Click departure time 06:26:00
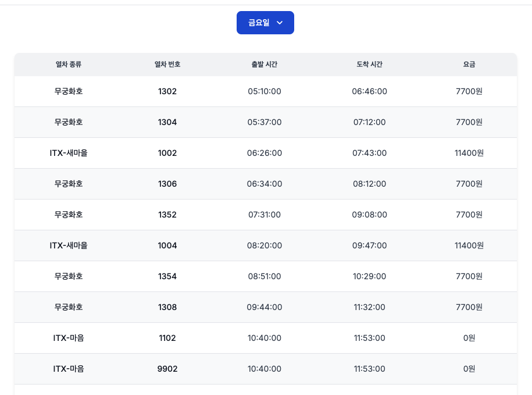The height and width of the screenshot is (395, 532). [x=265, y=153]
